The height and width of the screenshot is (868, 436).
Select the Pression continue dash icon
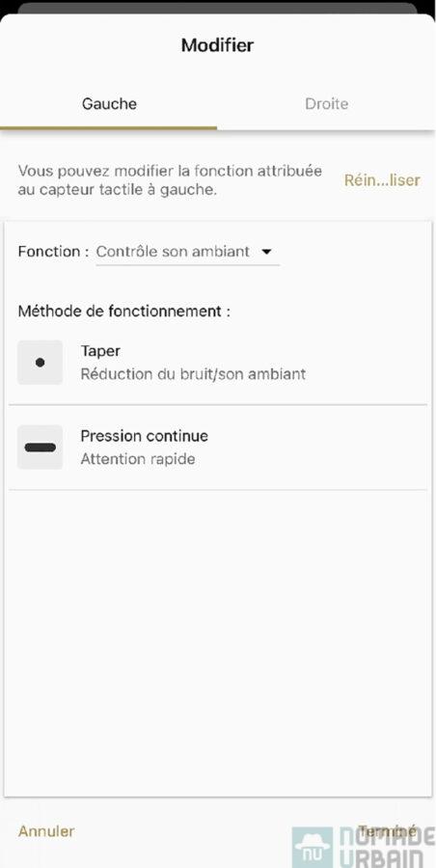click(40, 448)
